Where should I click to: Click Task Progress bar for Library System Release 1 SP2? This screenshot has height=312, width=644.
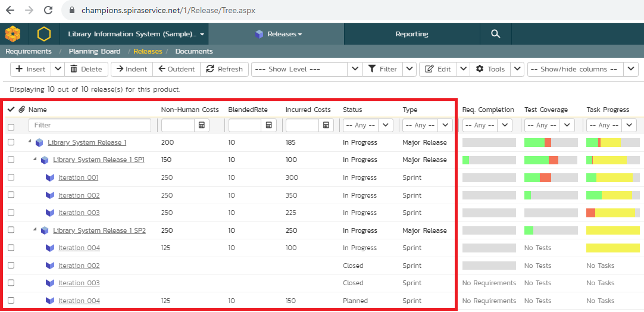click(612, 230)
